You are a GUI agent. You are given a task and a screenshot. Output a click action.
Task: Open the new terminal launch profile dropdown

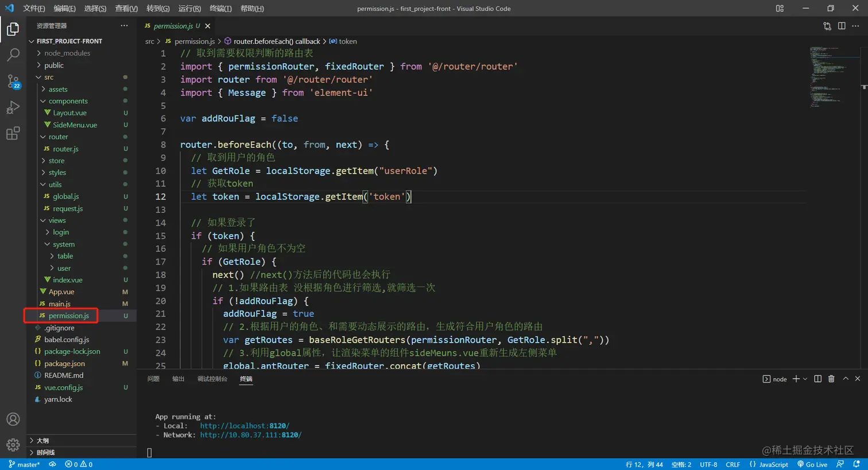[805, 379]
